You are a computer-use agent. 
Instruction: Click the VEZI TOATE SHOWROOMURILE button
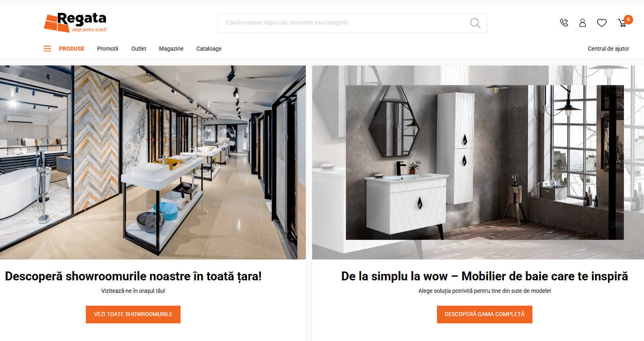(x=133, y=314)
